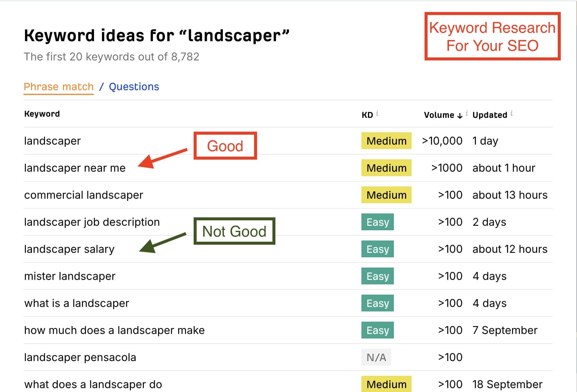577x392 pixels.
Task: Click the red "Good" annotation label
Action: [225, 146]
